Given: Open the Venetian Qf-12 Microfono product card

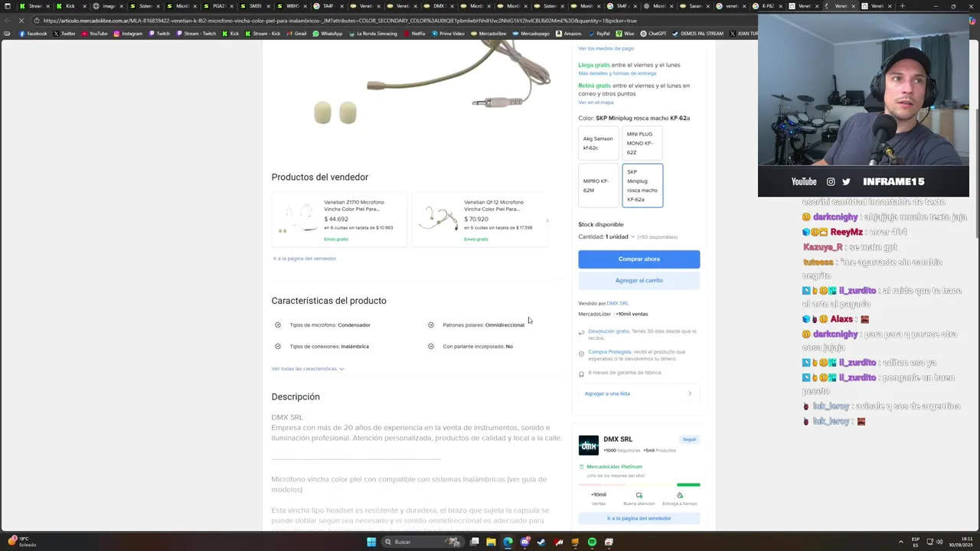Looking at the screenshot, I should (x=479, y=220).
